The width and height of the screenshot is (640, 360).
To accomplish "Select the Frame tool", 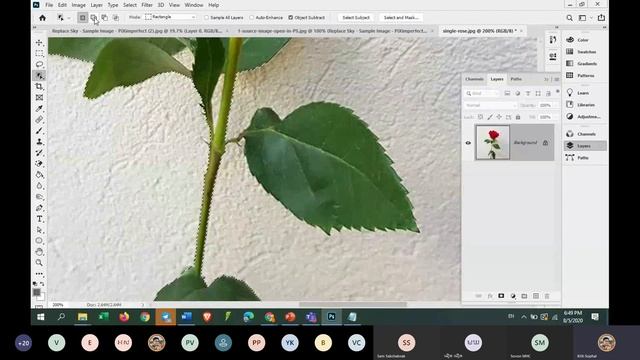I will 39,98.
